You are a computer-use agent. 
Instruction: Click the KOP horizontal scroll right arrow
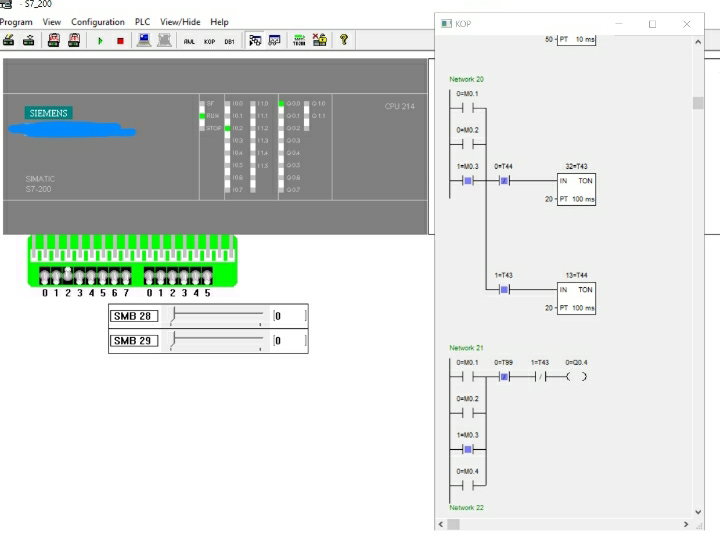(686, 524)
